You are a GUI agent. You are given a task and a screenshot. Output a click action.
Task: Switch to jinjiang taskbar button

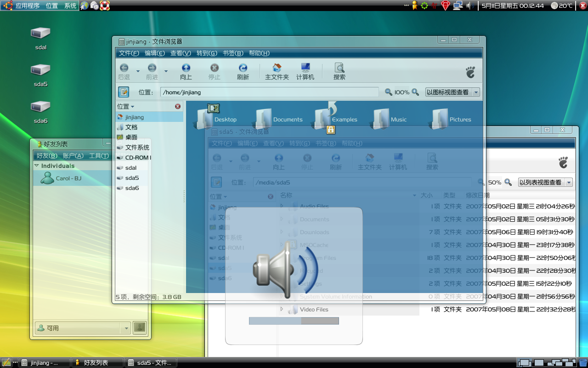pos(45,362)
